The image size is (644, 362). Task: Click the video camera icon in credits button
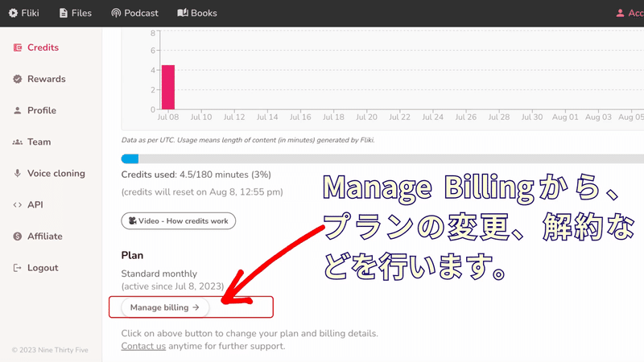click(x=132, y=220)
